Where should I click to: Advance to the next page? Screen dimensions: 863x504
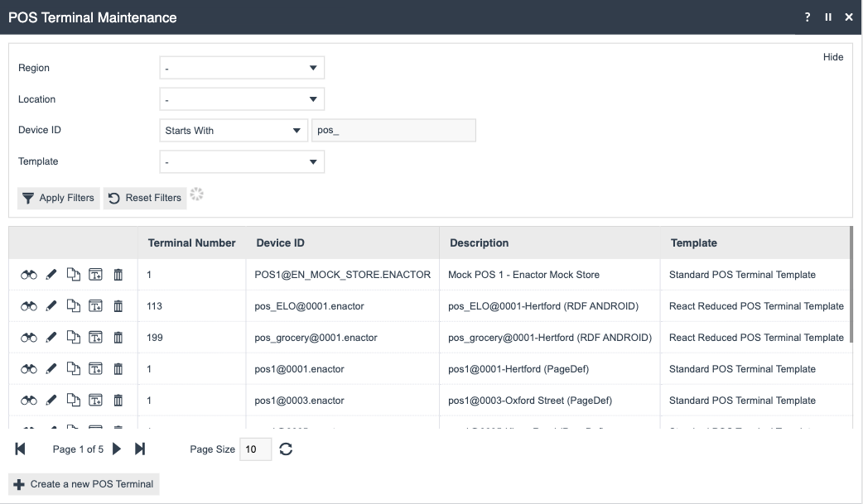tap(118, 449)
